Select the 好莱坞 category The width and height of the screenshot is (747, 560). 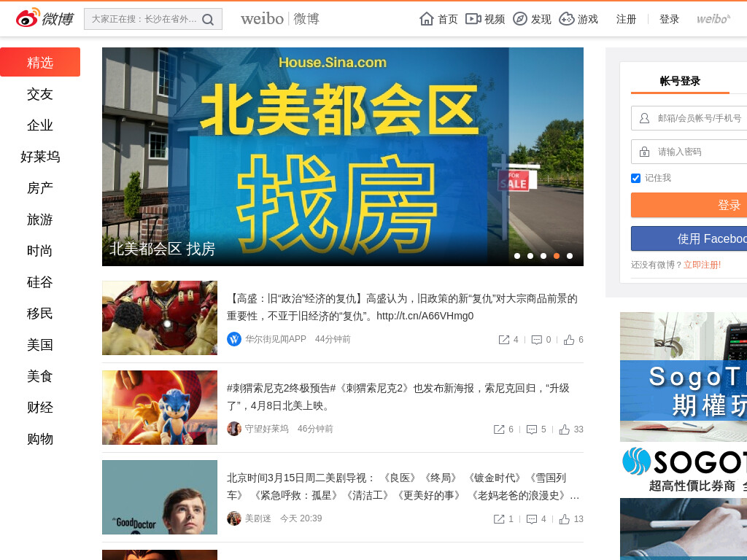[x=40, y=157]
